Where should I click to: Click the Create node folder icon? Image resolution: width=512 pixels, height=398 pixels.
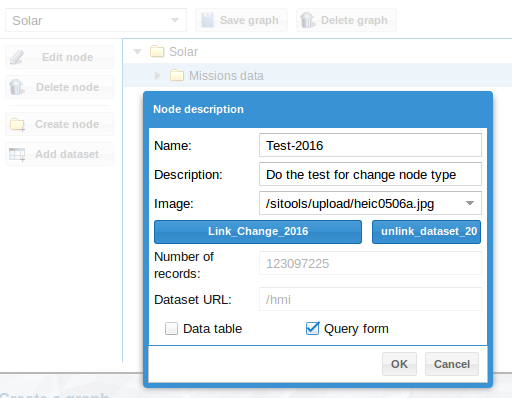pos(17,124)
